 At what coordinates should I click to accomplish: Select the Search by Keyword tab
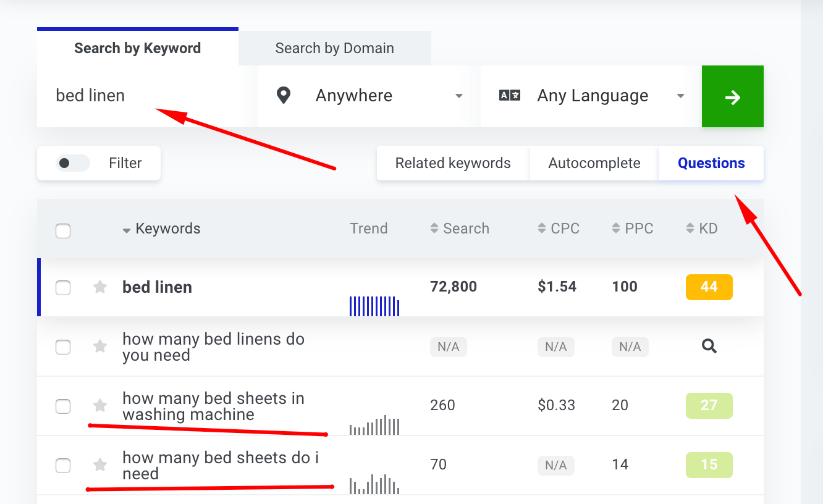(x=137, y=48)
